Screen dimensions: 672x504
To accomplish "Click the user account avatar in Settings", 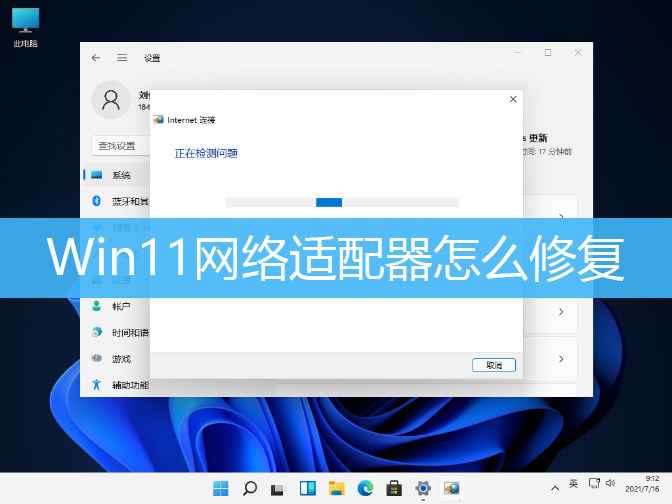I will tap(112, 98).
